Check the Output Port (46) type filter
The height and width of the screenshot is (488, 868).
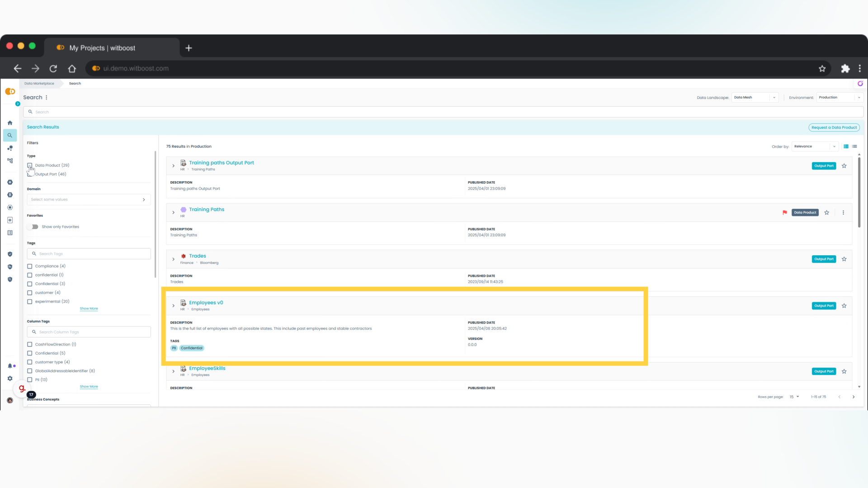30,174
